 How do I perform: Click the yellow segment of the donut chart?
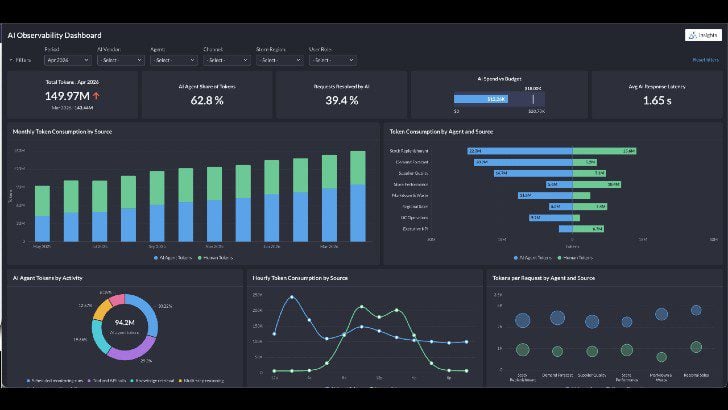tap(102, 310)
